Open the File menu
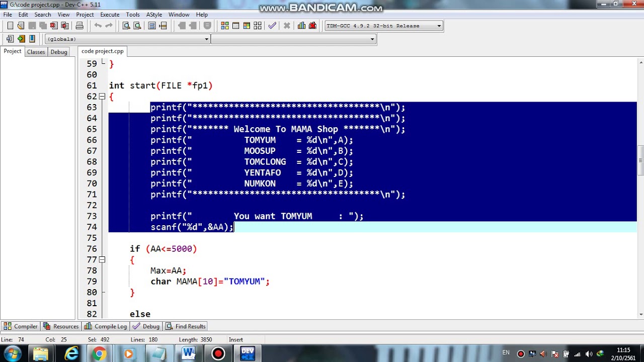 8,15
